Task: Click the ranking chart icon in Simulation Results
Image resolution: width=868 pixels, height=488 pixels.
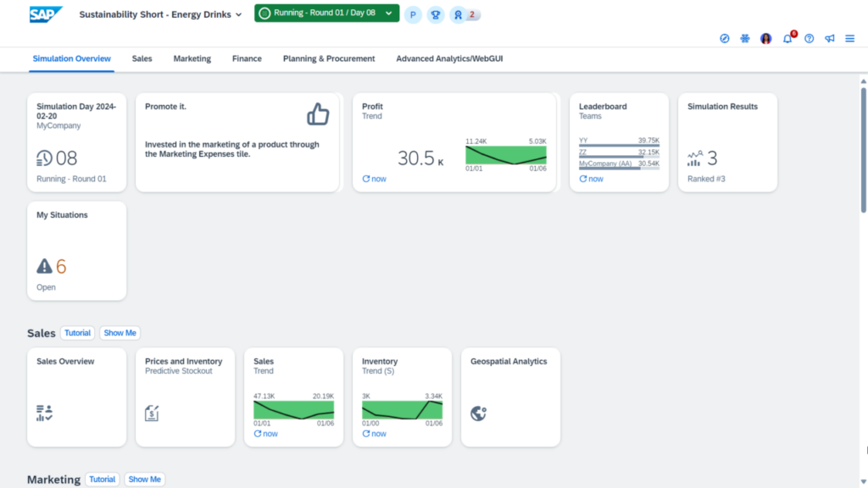Action: (695, 158)
